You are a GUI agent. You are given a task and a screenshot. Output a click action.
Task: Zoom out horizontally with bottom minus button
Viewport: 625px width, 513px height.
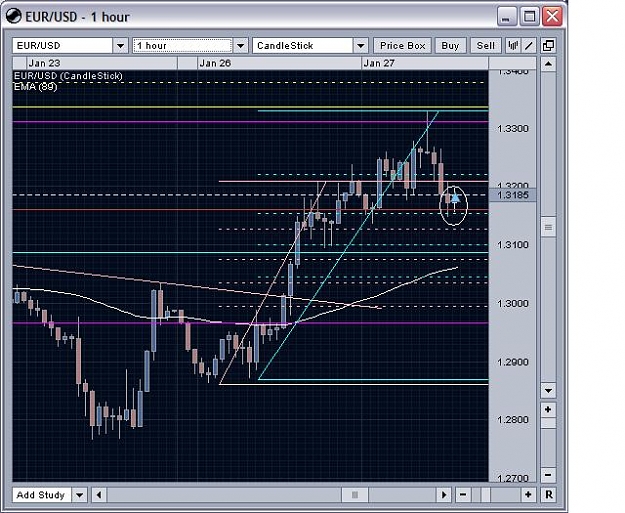[x=463, y=495]
